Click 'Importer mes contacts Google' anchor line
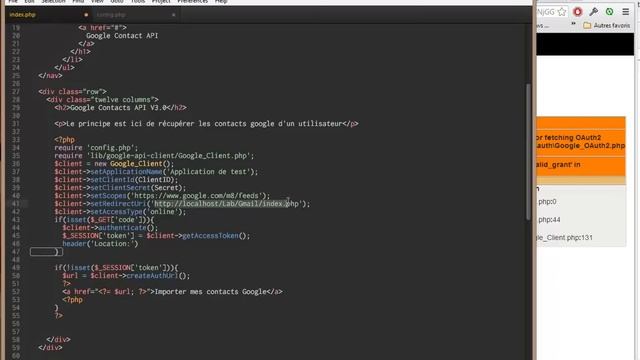The width and height of the screenshot is (640, 360). pyautogui.click(x=172, y=292)
